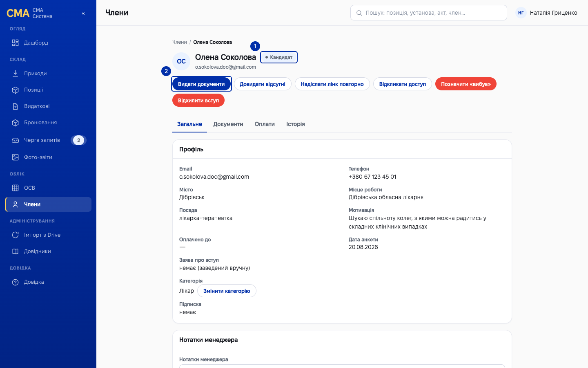This screenshot has height=368, width=588.
Task: Switch to the Документи tab
Action: (228, 124)
